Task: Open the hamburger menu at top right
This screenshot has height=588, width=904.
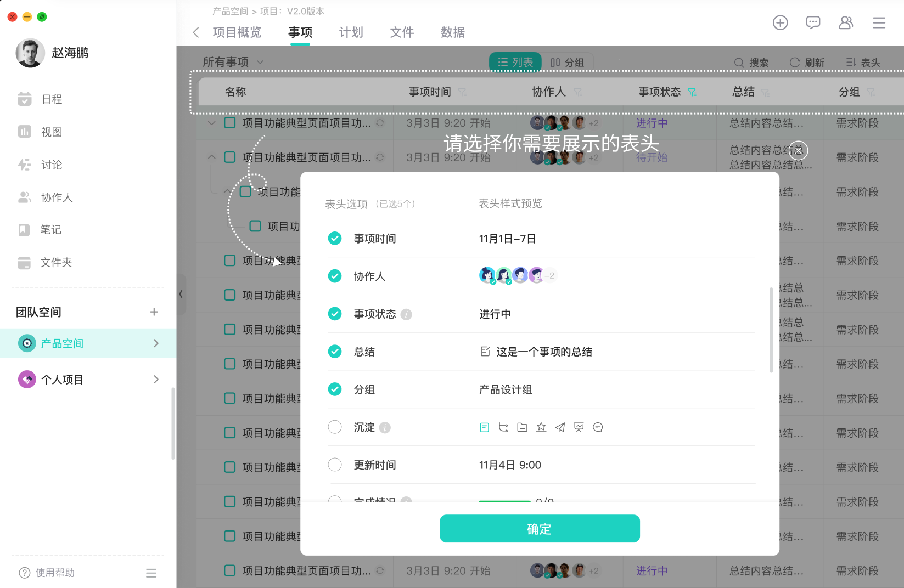Action: coord(879,22)
